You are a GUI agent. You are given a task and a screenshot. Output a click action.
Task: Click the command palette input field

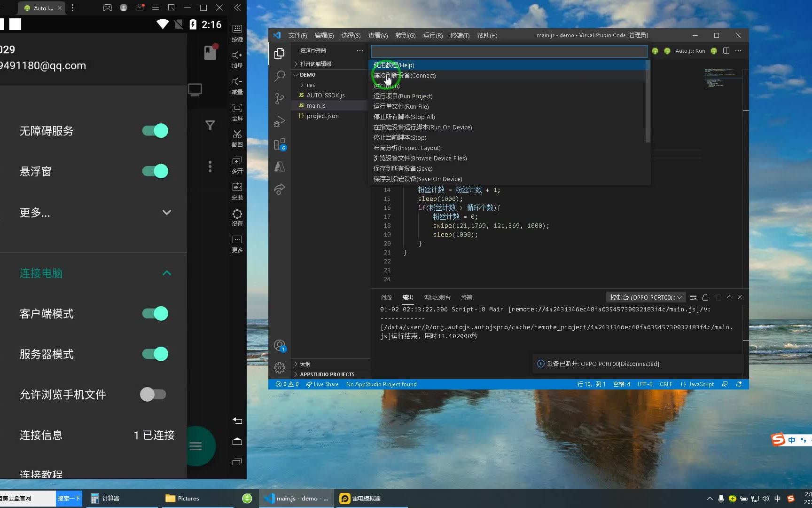[x=509, y=51]
